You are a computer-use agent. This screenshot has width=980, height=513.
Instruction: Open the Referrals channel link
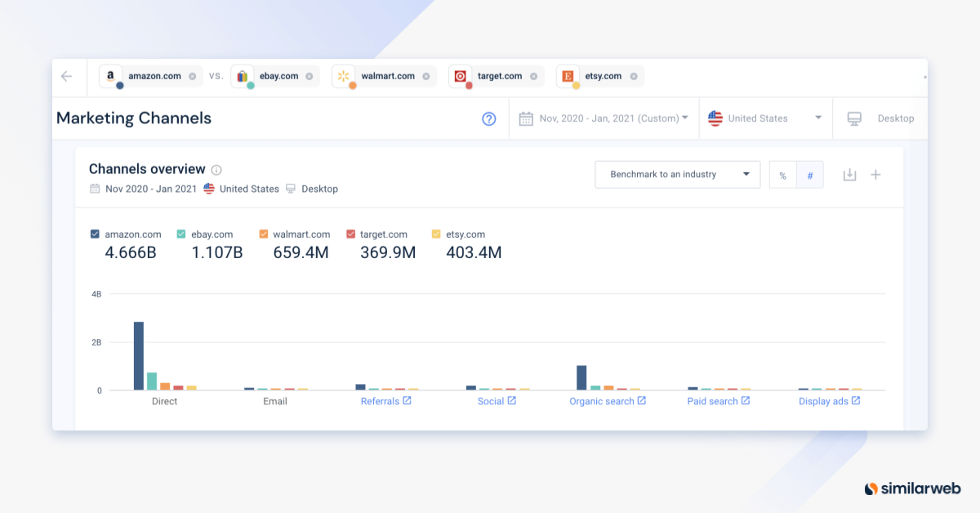tap(385, 401)
